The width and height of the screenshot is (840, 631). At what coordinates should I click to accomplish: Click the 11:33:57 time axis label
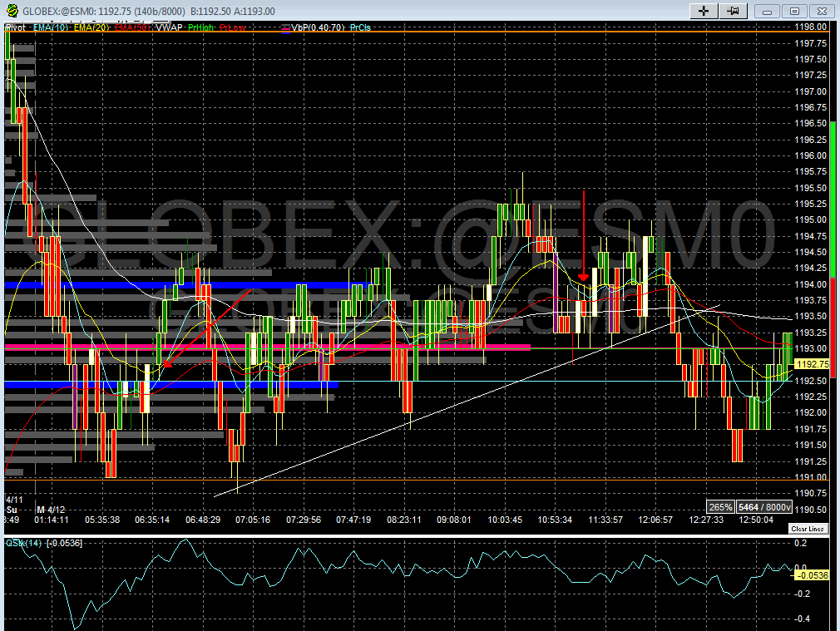coord(605,520)
